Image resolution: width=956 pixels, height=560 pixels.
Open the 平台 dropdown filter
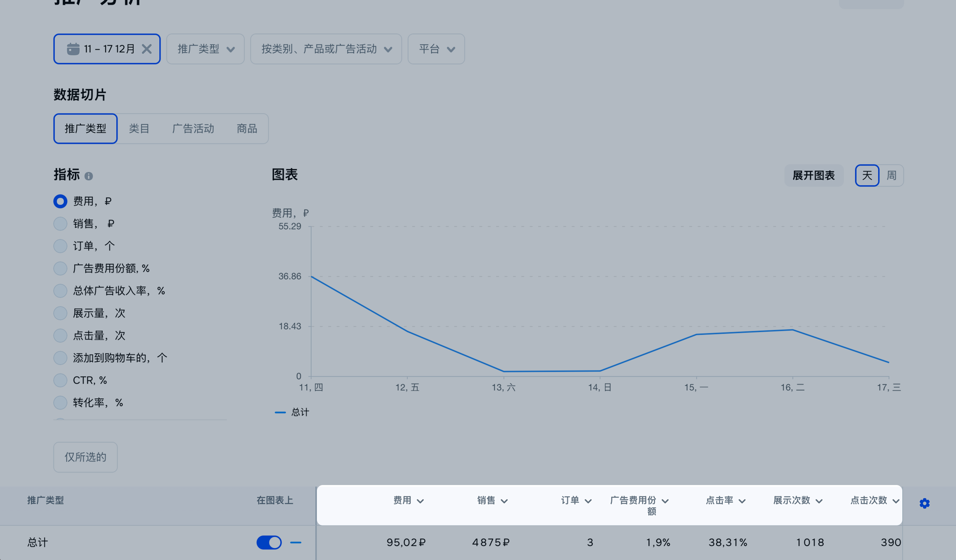[436, 49]
